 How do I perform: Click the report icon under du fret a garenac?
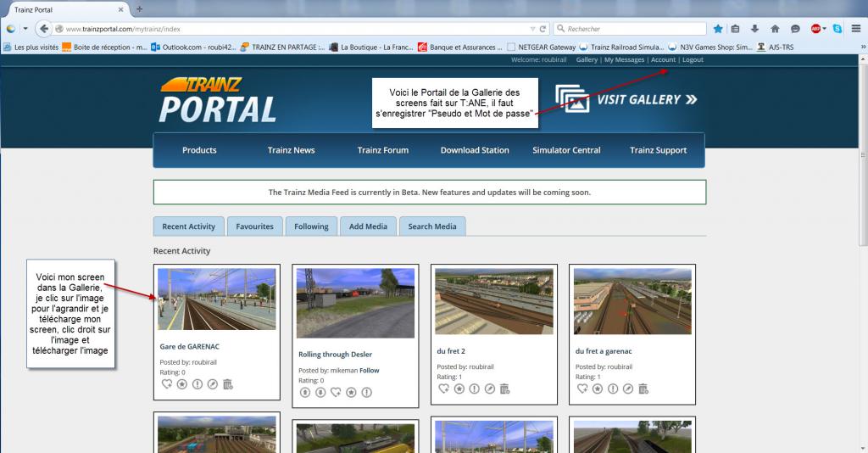pyautogui.click(x=613, y=389)
